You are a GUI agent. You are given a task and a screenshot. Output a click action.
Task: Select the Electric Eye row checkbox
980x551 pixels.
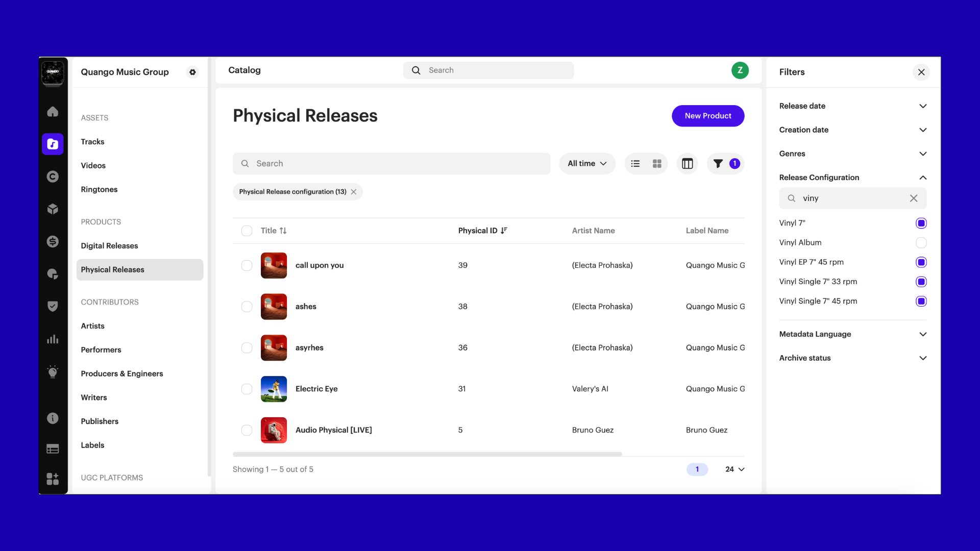coord(247,389)
